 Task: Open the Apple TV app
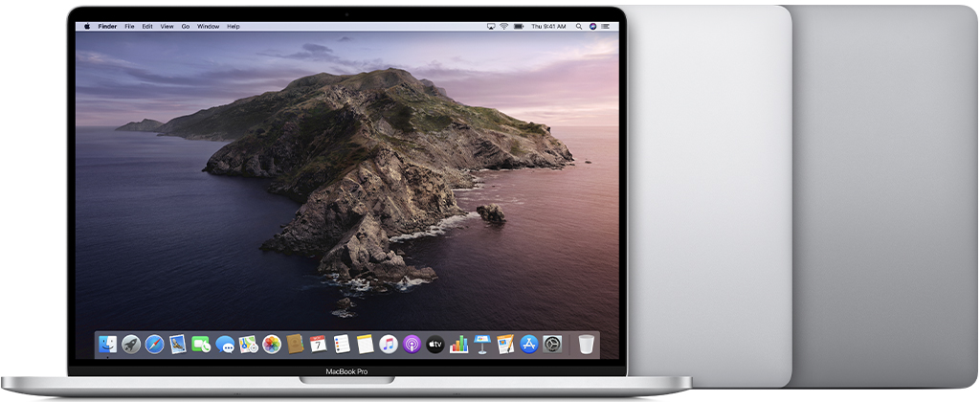pyautogui.click(x=435, y=344)
